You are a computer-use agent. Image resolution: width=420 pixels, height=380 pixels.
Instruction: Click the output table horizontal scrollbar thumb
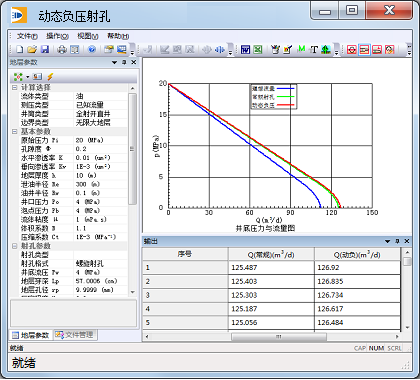[x=279, y=337]
